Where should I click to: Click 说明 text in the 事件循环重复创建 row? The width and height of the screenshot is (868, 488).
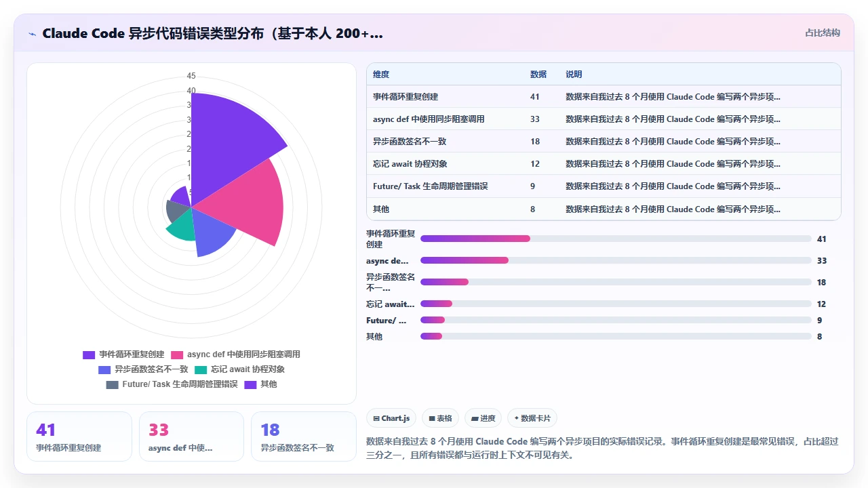coord(673,97)
